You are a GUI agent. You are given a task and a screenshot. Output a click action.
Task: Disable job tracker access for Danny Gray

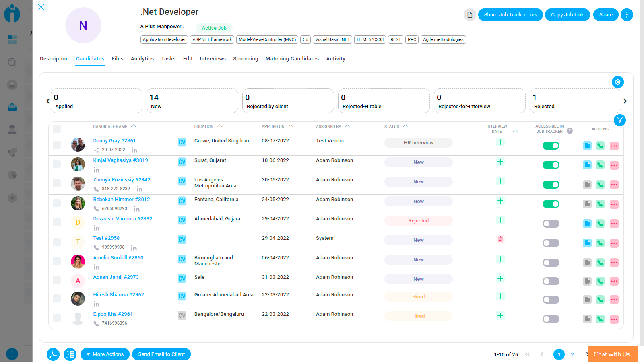point(551,146)
